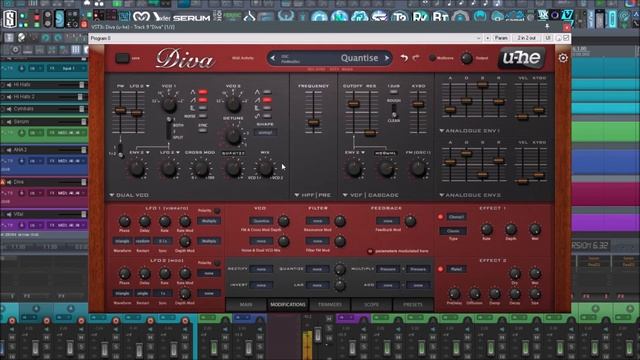The height and width of the screenshot is (360, 640).
Task: Open the Analogue ENV1 model menu
Action: pyautogui.click(x=469, y=131)
